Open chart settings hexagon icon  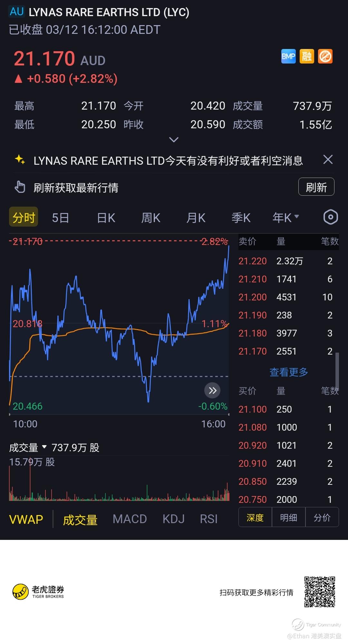330,217
